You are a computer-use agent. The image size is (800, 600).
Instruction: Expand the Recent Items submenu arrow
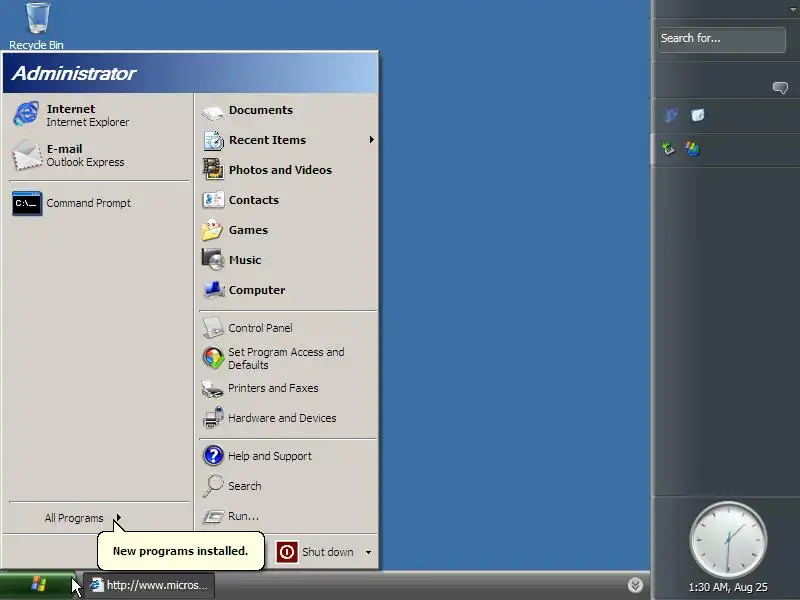(x=371, y=139)
